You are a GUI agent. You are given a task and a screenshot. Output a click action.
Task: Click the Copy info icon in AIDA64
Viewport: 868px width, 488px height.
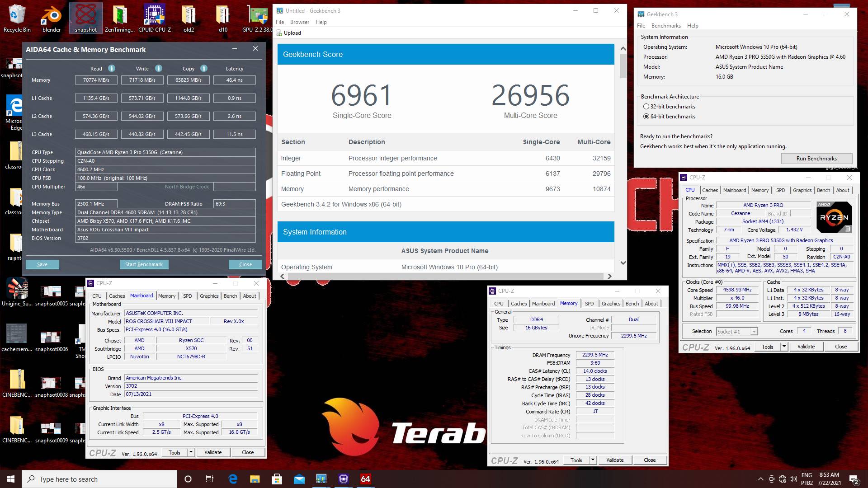coord(204,68)
